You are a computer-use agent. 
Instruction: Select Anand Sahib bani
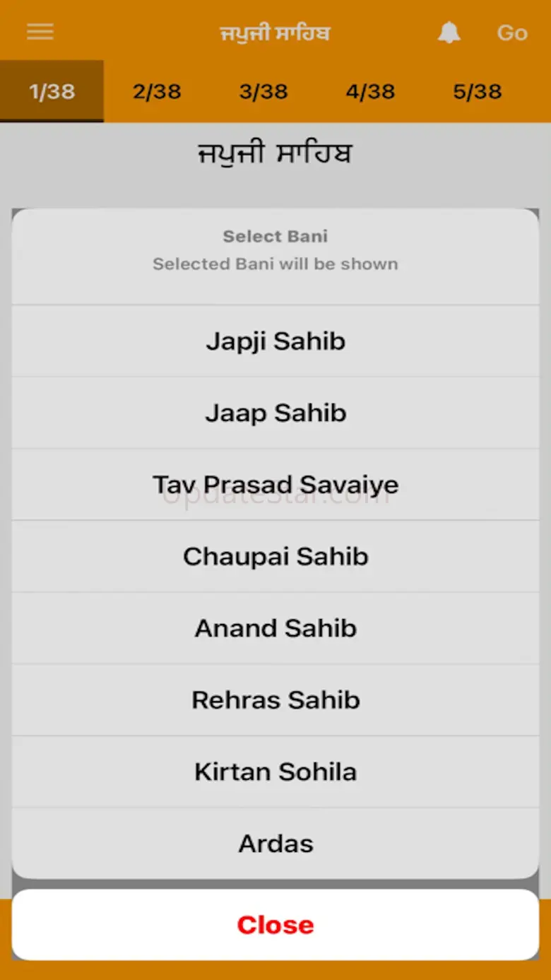point(275,628)
